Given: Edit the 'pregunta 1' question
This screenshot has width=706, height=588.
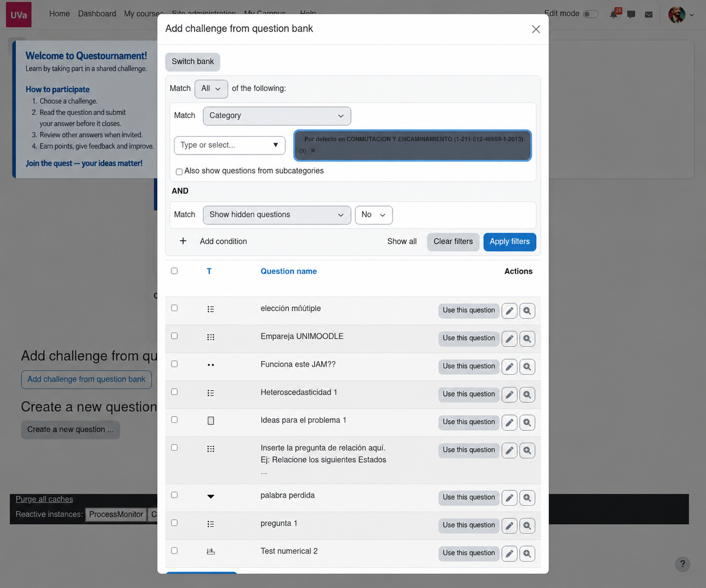Looking at the screenshot, I should [x=509, y=525].
